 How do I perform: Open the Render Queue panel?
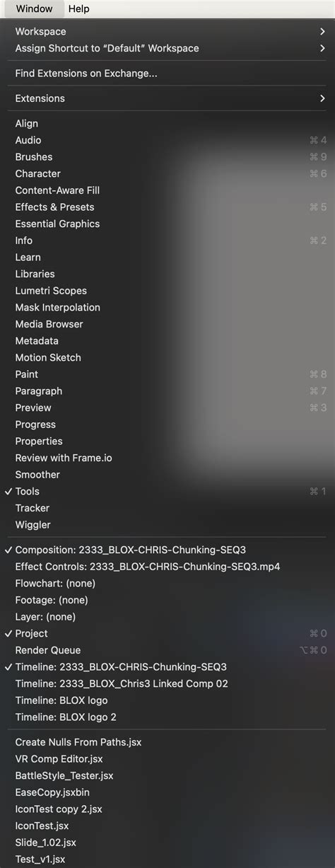point(167,650)
